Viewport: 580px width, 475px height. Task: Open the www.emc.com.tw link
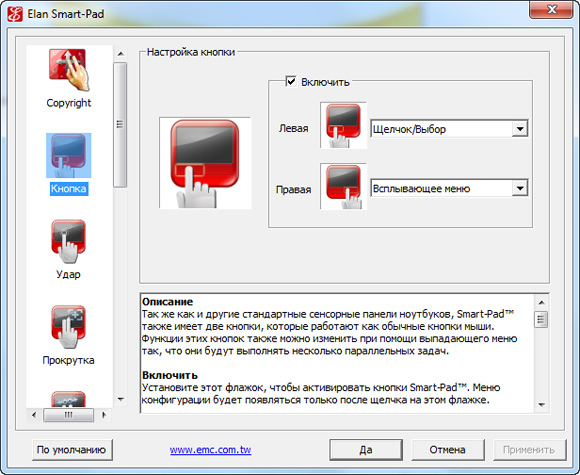(x=210, y=450)
